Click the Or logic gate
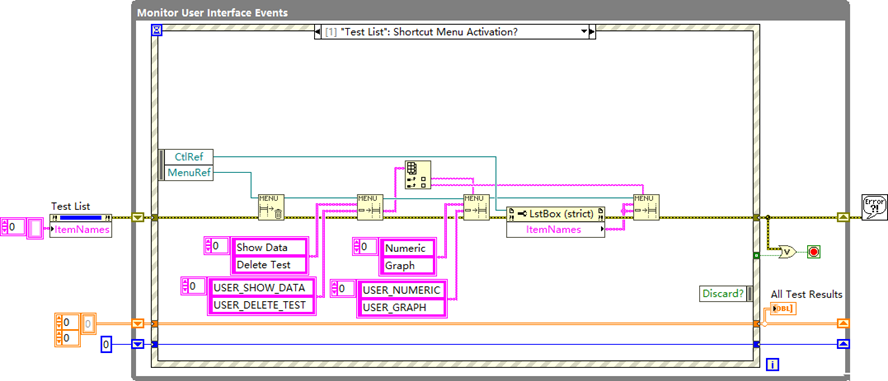 (x=787, y=251)
